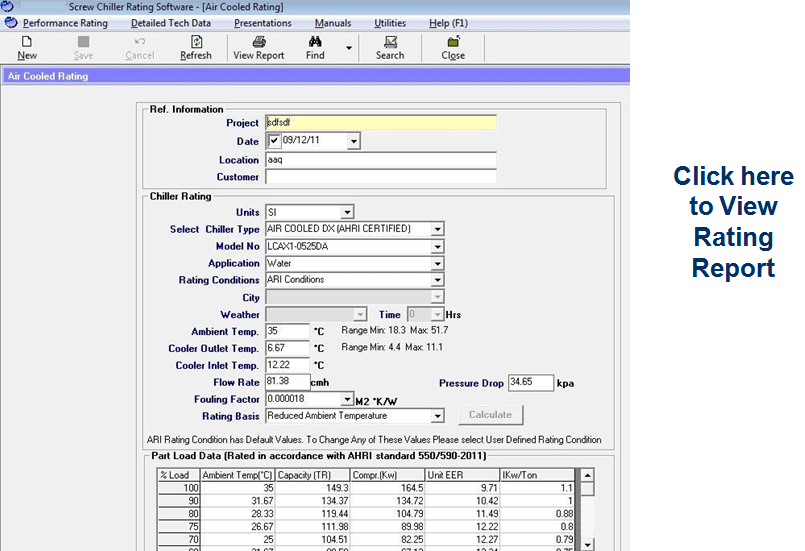Open the Fouling Factor dropdown
Screen dimensions: 805x551
coord(347,399)
